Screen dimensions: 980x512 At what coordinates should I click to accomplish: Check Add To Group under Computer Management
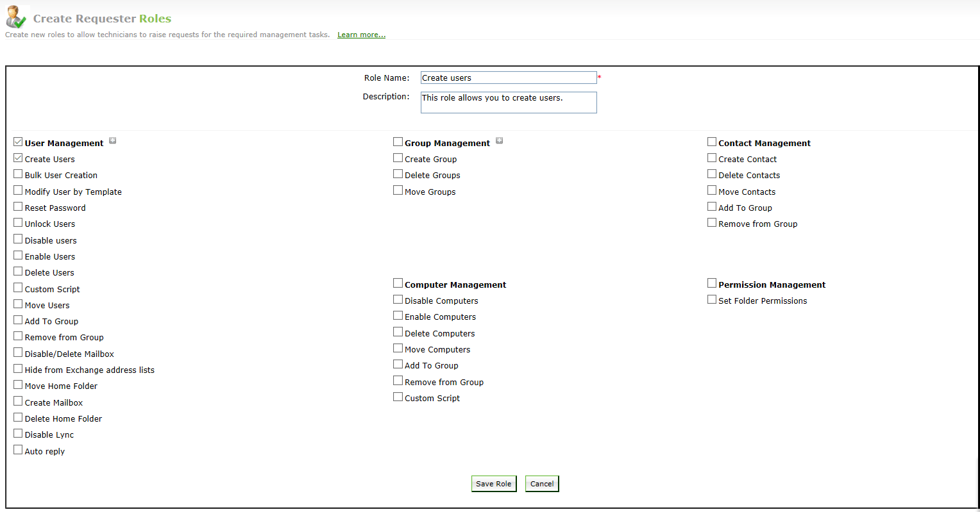coord(398,364)
